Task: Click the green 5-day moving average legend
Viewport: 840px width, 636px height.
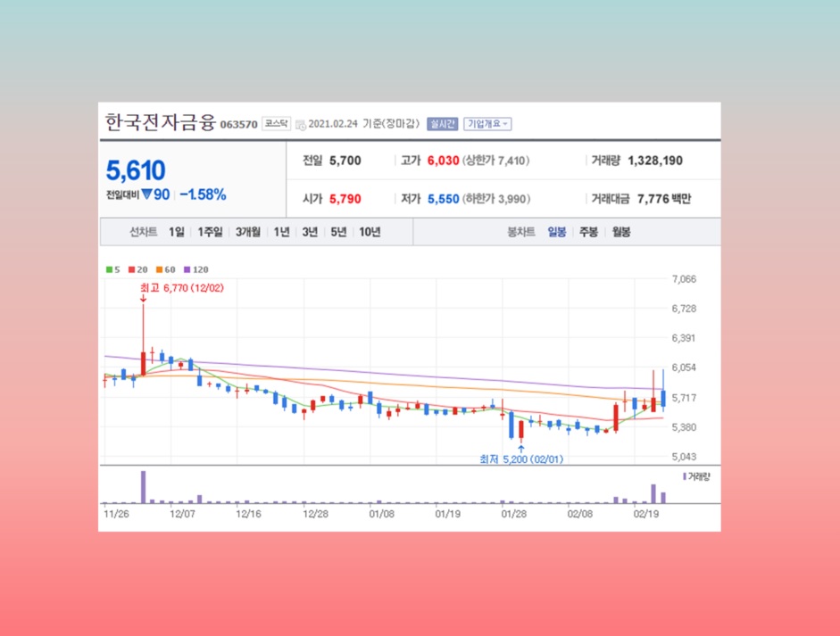Action: tap(113, 269)
